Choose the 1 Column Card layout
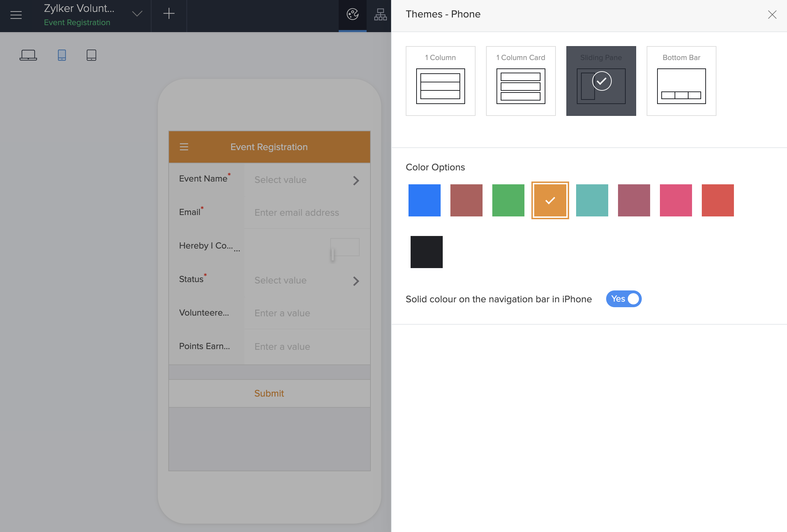 521,81
